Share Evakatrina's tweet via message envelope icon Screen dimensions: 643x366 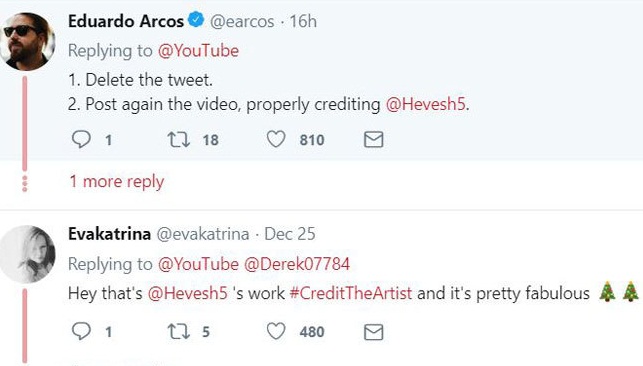374,332
